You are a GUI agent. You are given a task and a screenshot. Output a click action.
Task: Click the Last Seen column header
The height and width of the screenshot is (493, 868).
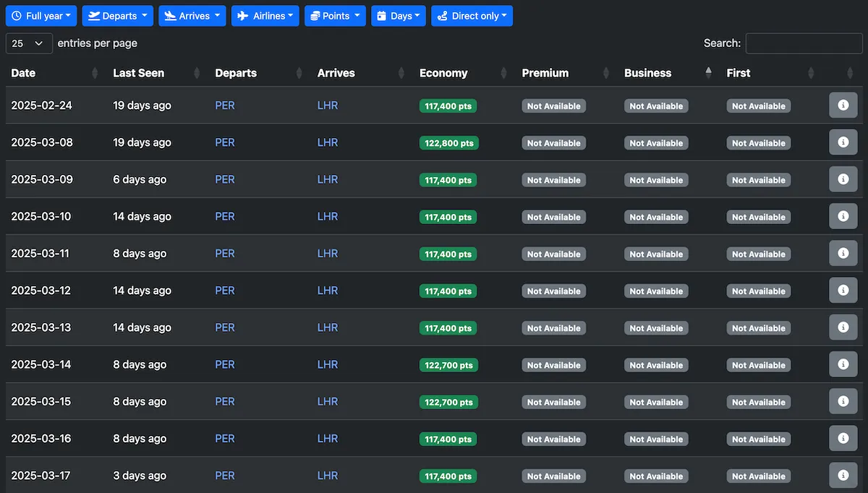click(138, 73)
